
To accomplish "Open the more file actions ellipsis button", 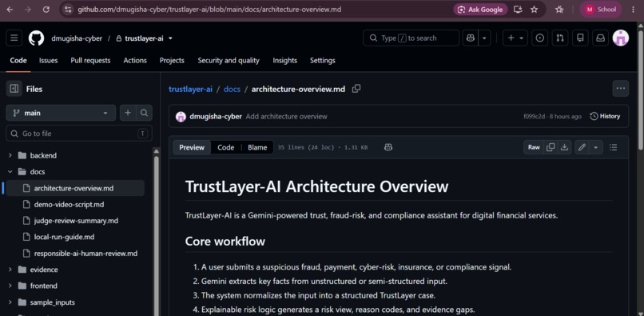I will point(621,89).
